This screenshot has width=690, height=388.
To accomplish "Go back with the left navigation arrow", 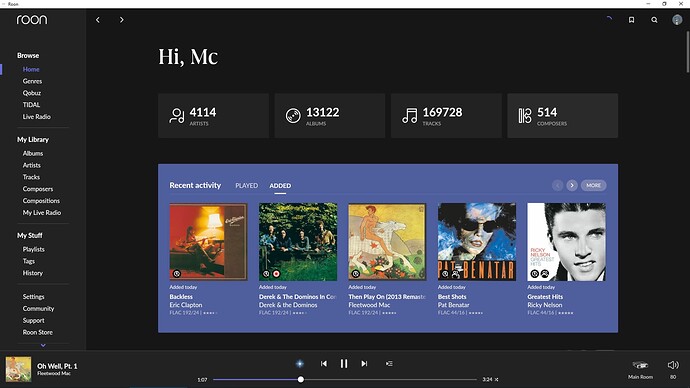I will coord(98,20).
